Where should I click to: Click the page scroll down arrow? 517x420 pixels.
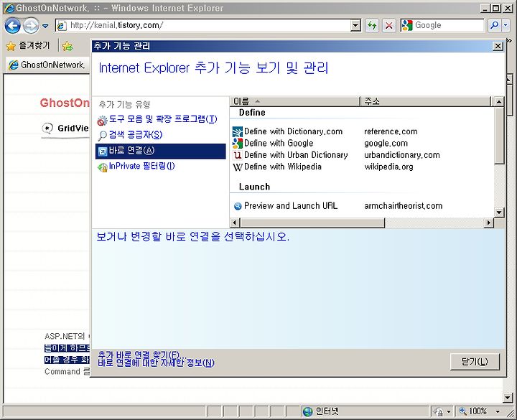point(508,398)
